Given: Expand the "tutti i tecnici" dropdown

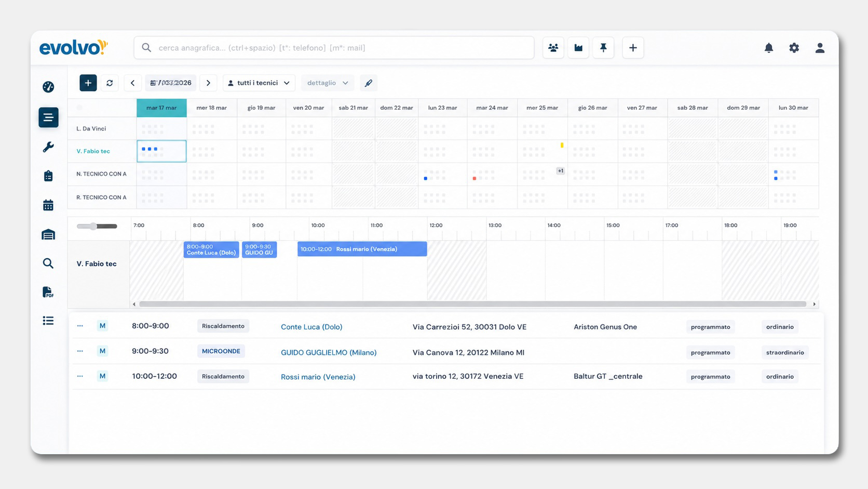Looking at the screenshot, I should [x=259, y=83].
